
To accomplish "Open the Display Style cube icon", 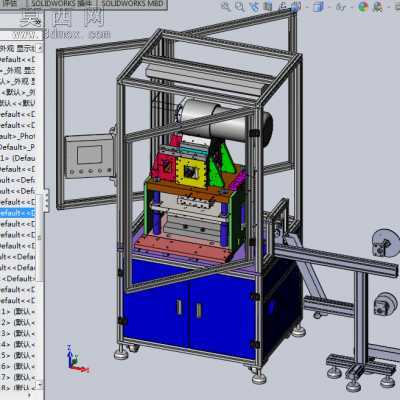I will (318, 7).
